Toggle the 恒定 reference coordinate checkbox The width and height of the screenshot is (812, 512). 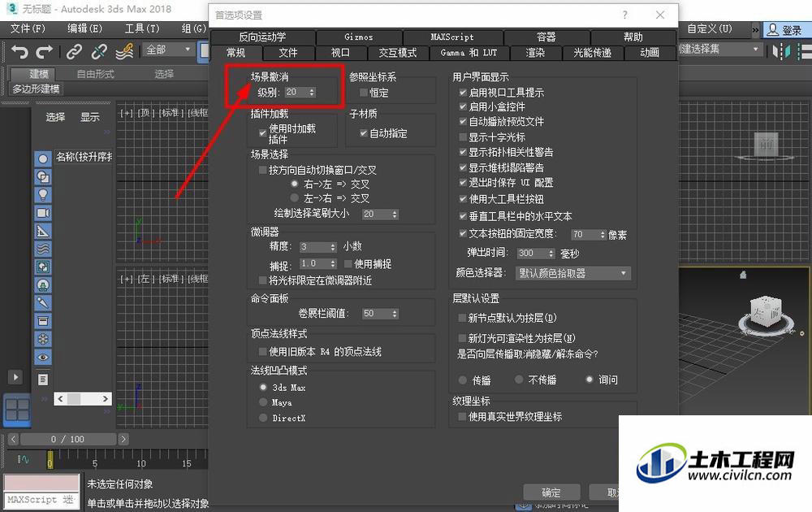[x=364, y=93]
